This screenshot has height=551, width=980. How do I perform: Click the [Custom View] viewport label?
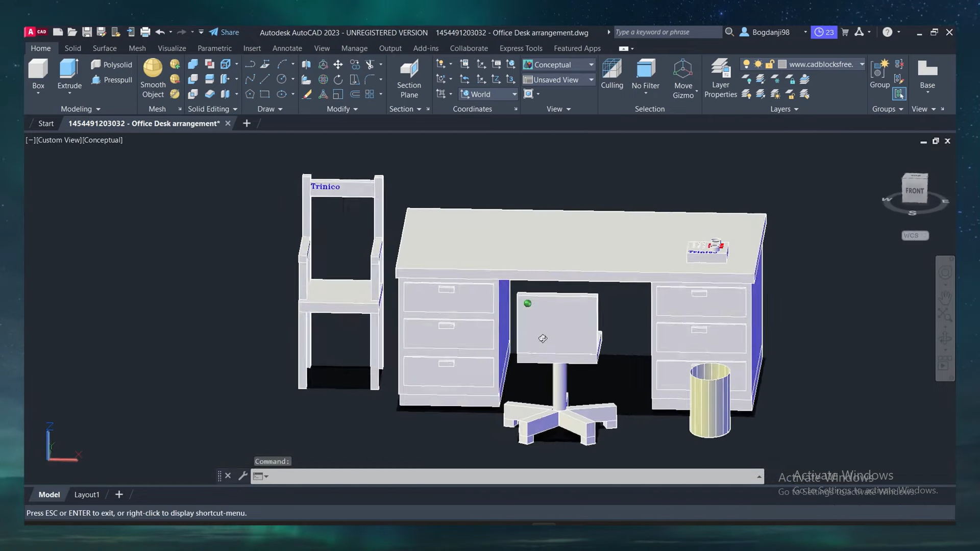tap(59, 140)
